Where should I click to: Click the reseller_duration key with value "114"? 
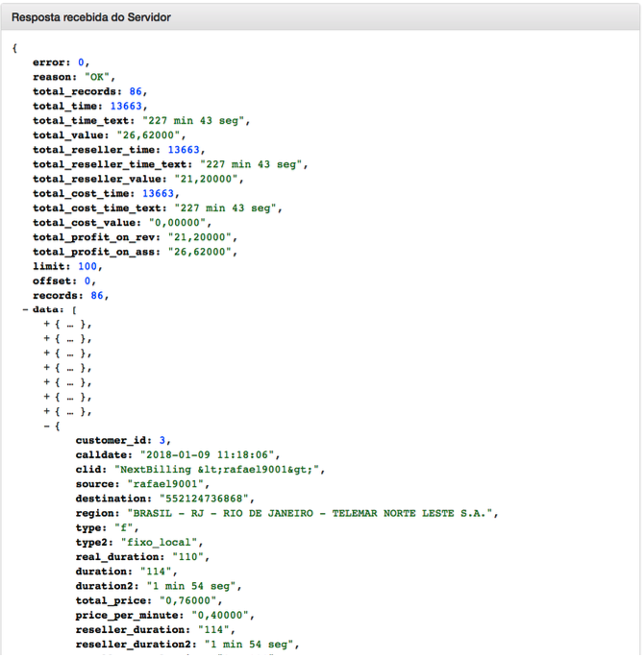[x=133, y=630]
